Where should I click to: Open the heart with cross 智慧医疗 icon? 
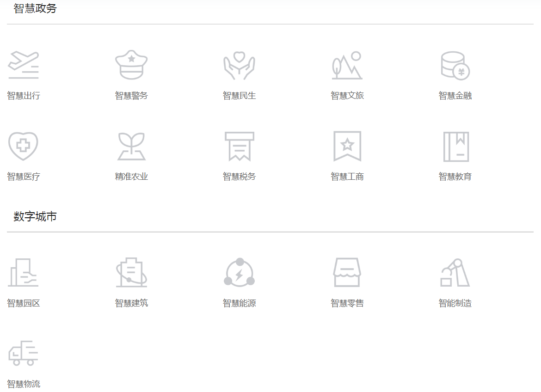coord(24,146)
